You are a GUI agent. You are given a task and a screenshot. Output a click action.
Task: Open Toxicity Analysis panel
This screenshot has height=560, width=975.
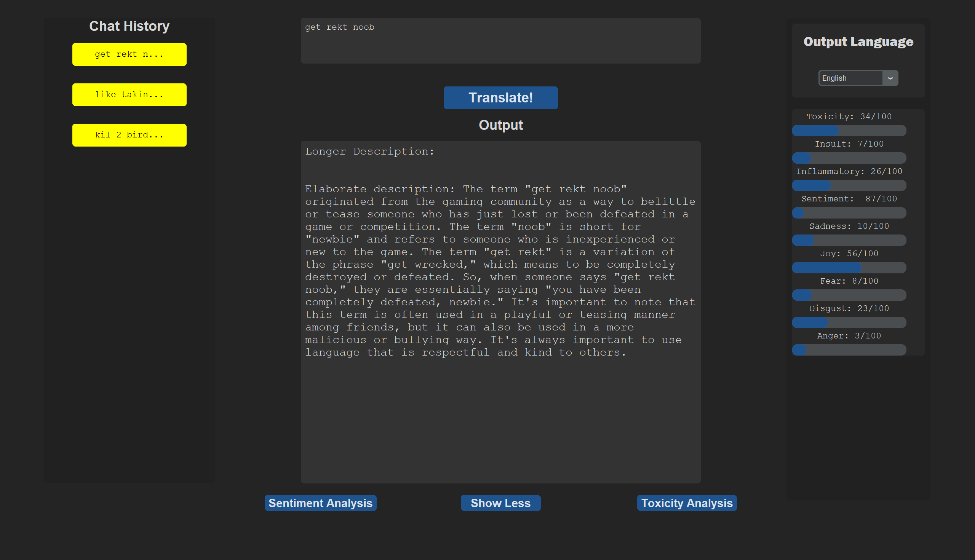click(x=686, y=503)
